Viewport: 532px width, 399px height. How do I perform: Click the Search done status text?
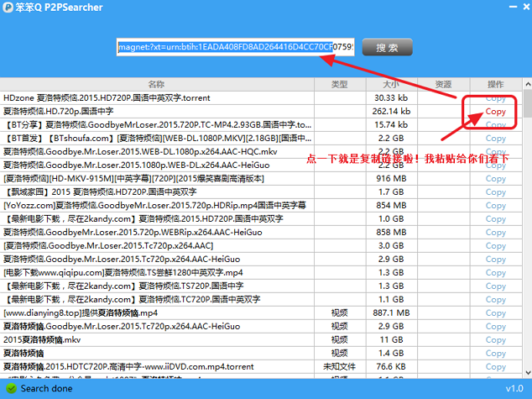click(46, 388)
